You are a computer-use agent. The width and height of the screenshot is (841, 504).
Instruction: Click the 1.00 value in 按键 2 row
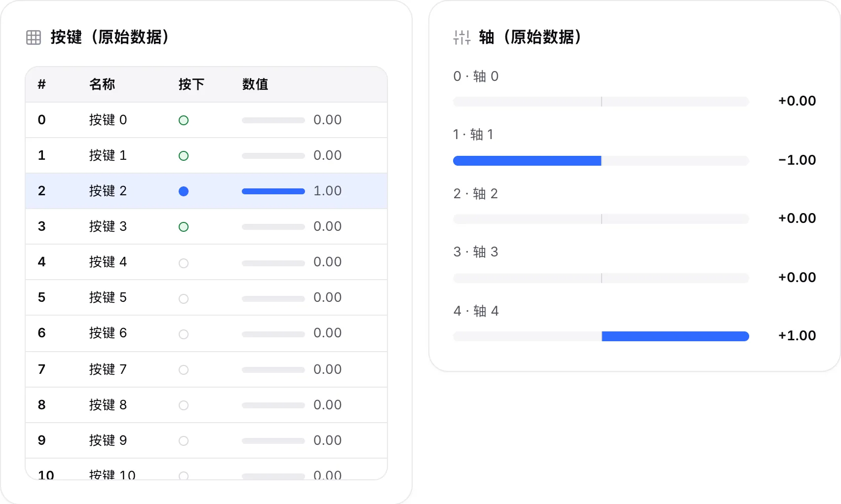point(328,191)
